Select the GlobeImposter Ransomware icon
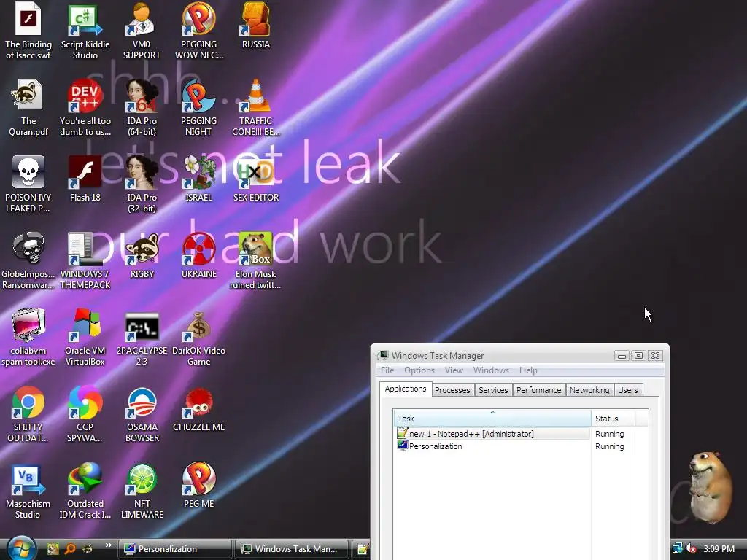Viewport: 747px width, 560px height. click(28, 261)
